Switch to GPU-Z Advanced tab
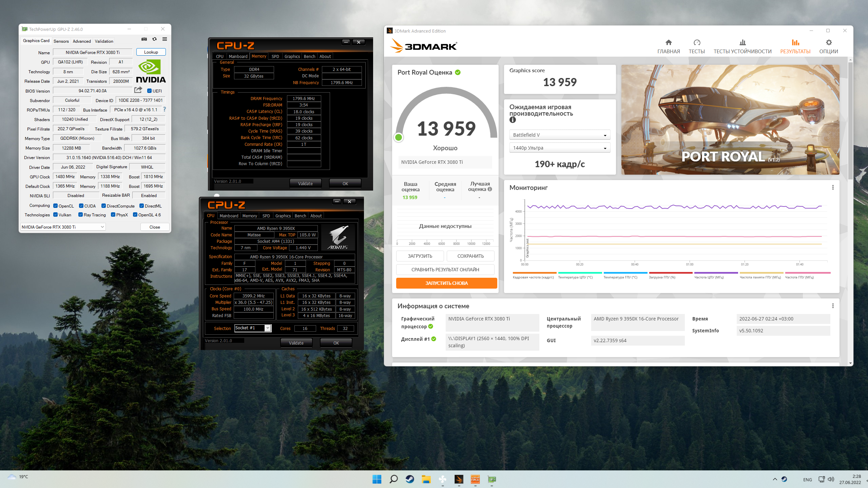The width and height of the screenshot is (868, 488). pyautogui.click(x=82, y=41)
